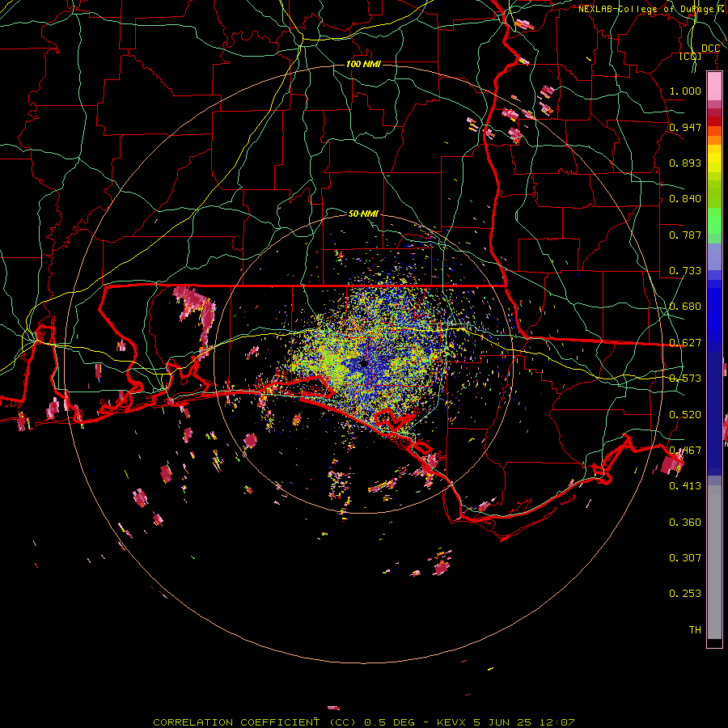Image resolution: width=728 pixels, height=728 pixels.
Task: Click the 1.000 value on the color scale
Action: (x=685, y=91)
